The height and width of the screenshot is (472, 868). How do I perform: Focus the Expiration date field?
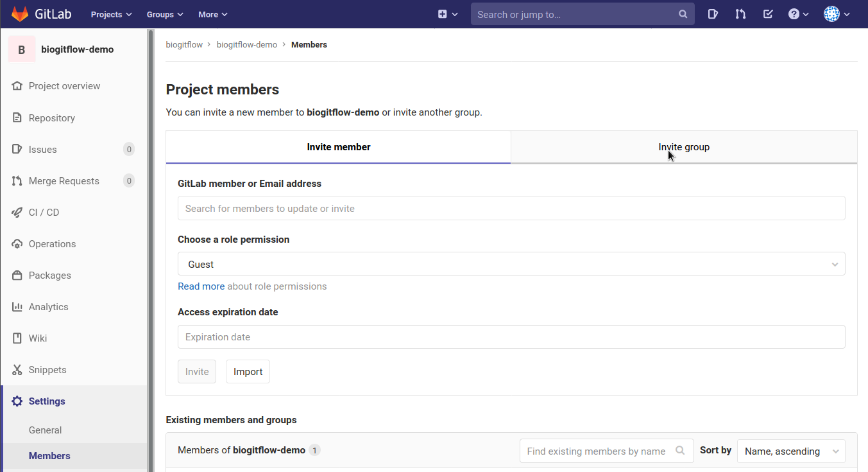(x=511, y=337)
